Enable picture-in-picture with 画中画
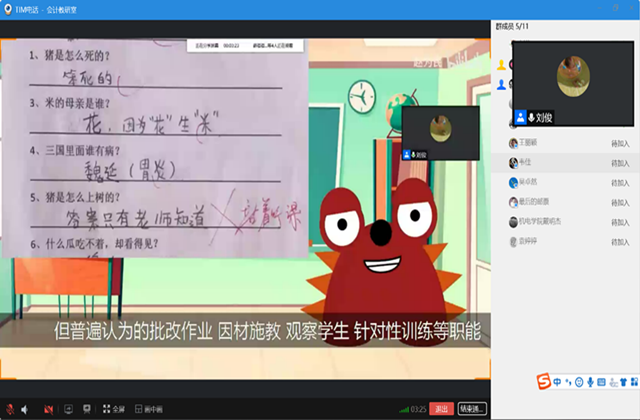The height and width of the screenshot is (420, 640). point(148,409)
